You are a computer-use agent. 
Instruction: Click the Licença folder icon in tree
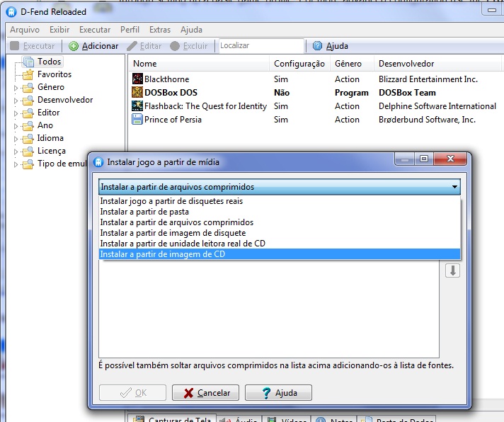28,151
